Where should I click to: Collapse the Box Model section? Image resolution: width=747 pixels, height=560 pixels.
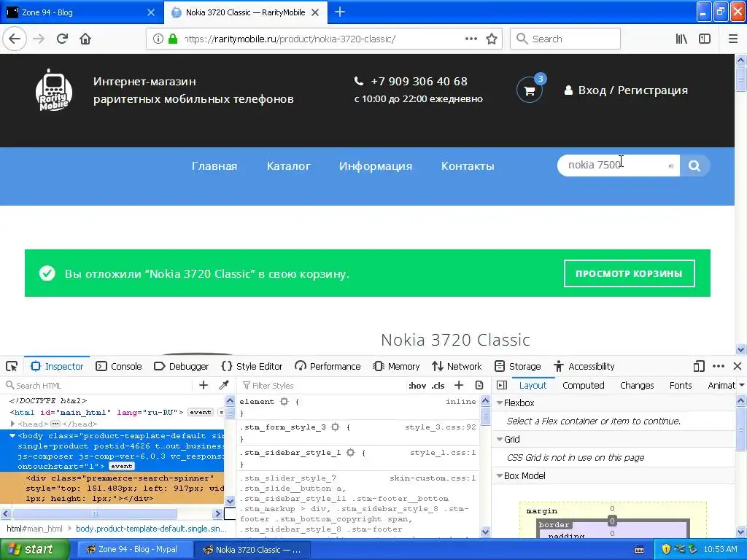pyautogui.click(x=500, y=475)
